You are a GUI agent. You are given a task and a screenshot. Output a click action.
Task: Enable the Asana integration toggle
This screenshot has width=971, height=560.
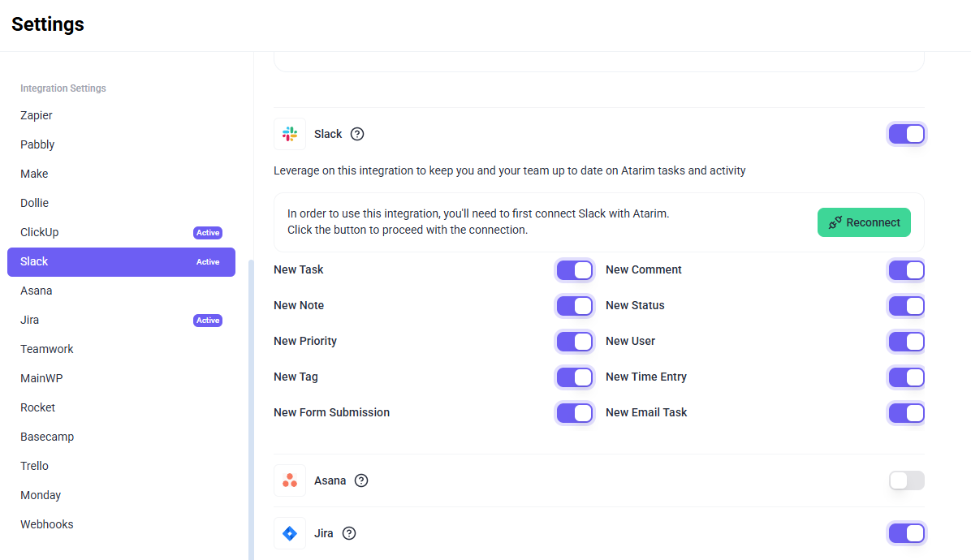coord(906,480)
